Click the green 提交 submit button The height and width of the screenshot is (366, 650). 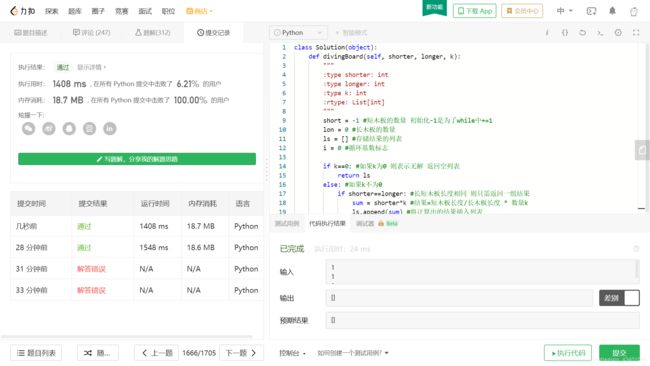point(619,353)
